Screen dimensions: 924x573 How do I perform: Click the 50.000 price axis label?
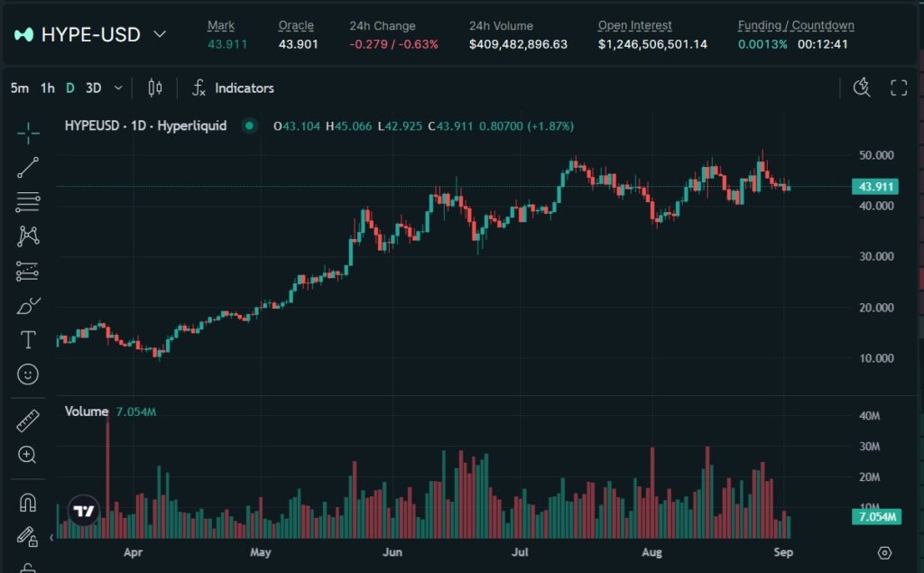(x=876, y=155)
